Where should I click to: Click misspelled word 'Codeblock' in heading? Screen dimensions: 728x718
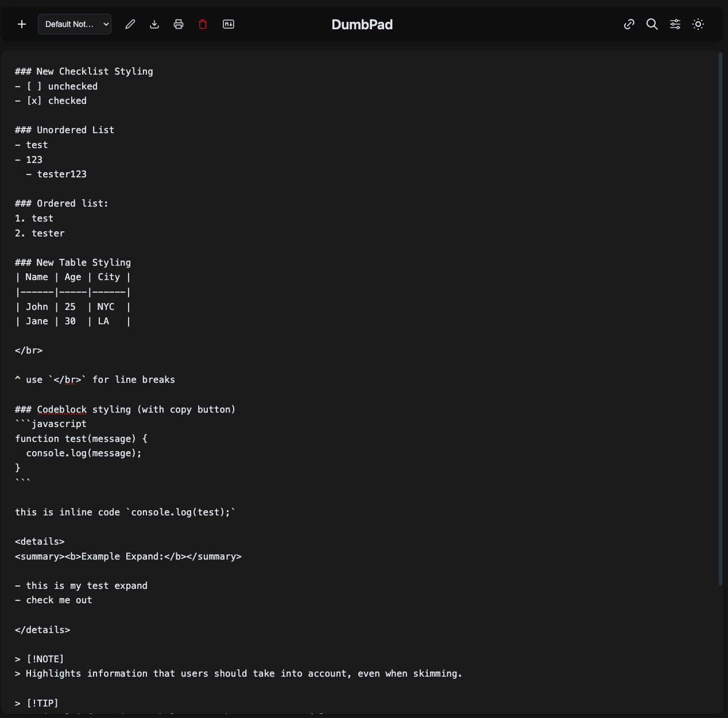click(x=62, y=409)
